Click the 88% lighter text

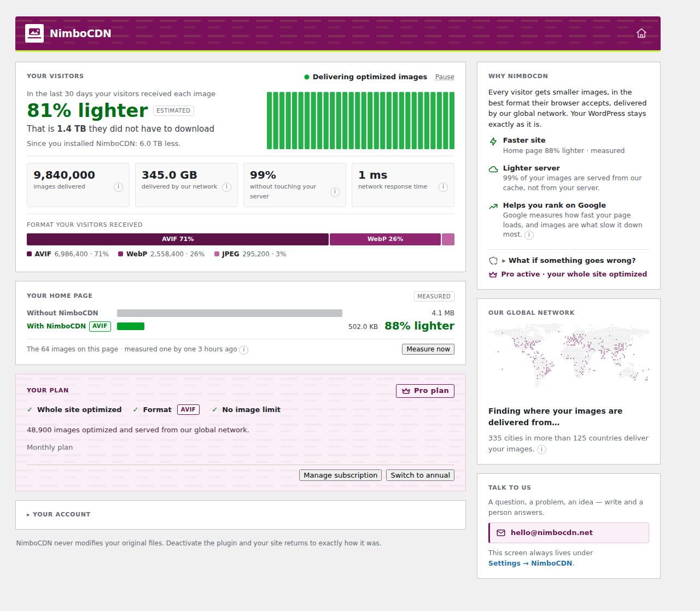[419, 326]
